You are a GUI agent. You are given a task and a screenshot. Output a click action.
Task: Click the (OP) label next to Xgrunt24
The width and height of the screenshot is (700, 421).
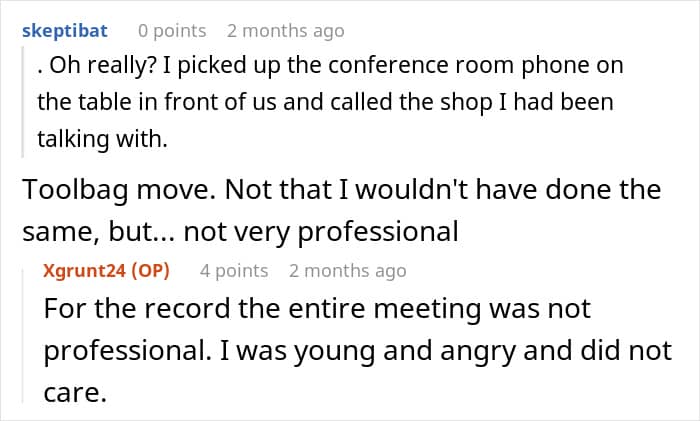pos(152,270)
